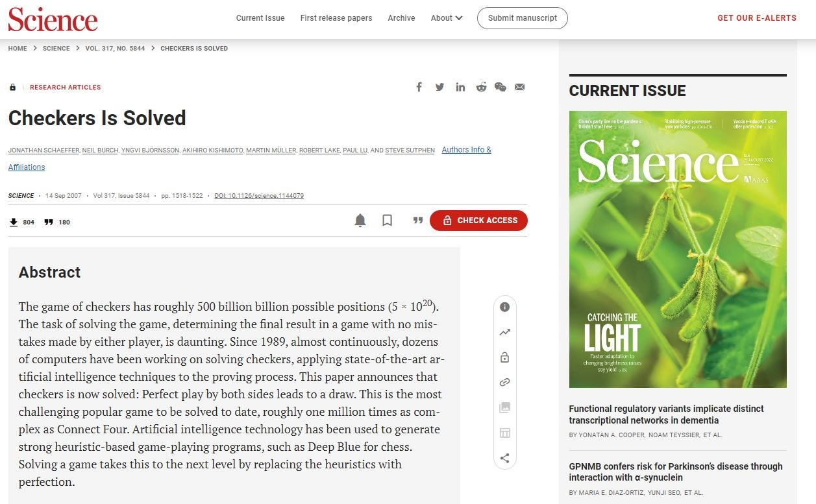Expand the About dropdown menu
This screenshot has width=816, height=504.
point(447,18)
